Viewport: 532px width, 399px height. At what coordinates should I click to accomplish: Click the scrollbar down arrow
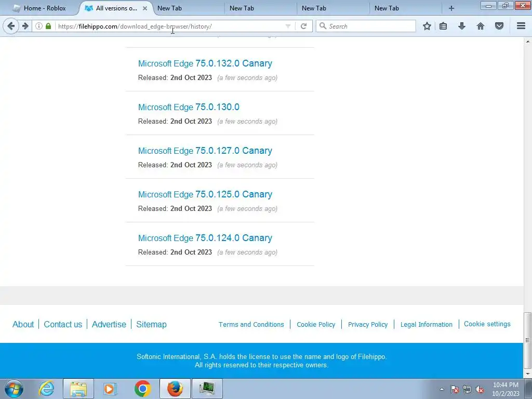coord(527,374)
